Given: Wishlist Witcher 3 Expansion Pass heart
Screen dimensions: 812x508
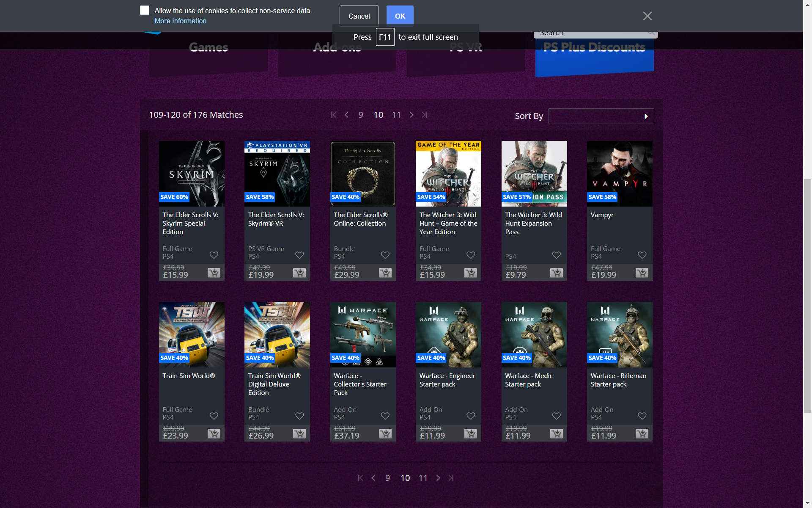Looking at the screenshot, I should point(557,255).
